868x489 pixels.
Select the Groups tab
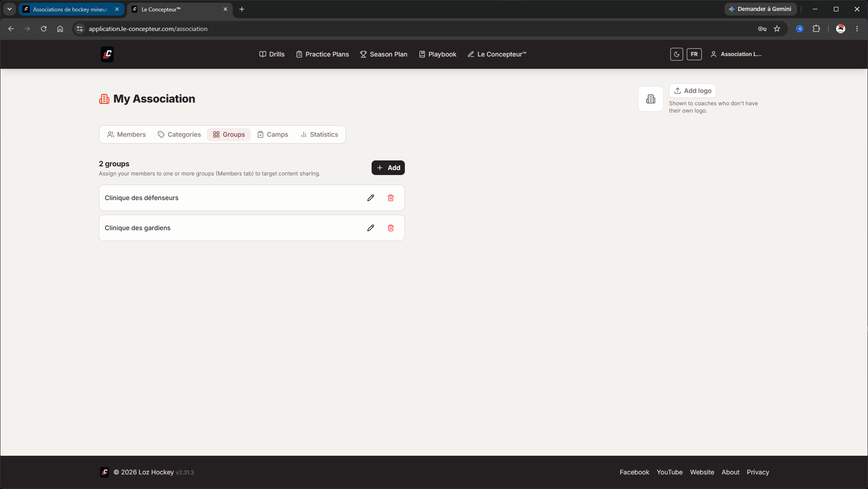click(x=229, y=134)
